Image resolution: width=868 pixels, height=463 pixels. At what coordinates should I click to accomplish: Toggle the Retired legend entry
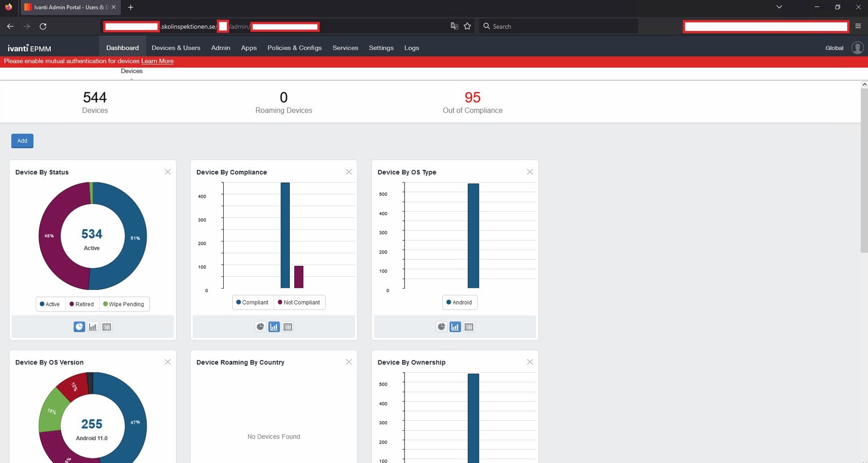pos(82,304)
